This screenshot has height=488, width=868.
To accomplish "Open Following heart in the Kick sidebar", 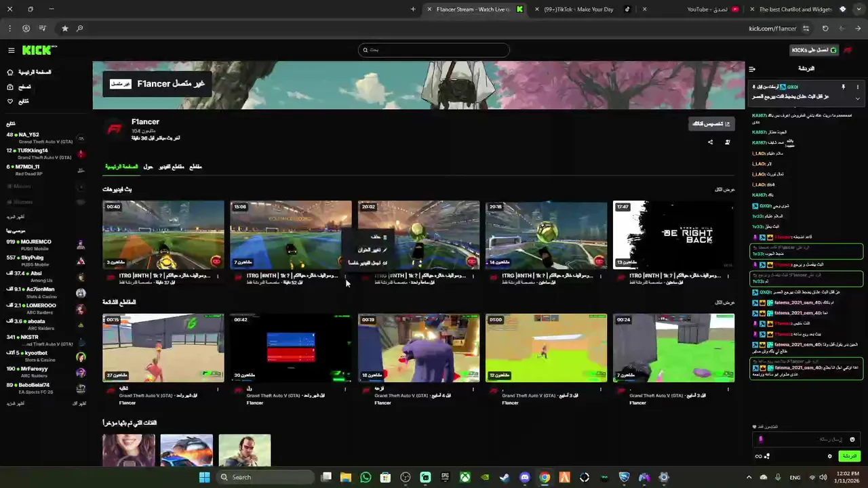I will (x=18, y=102).
